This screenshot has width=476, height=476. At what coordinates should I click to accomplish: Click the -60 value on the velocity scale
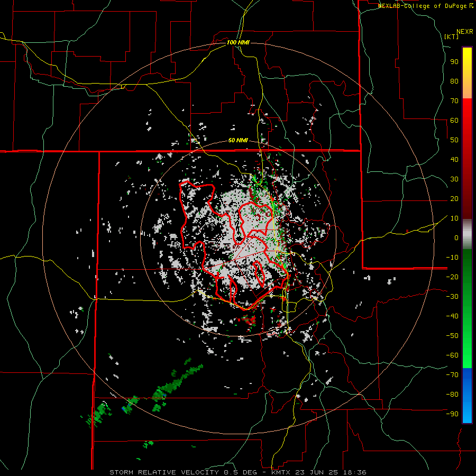[452, 355]
